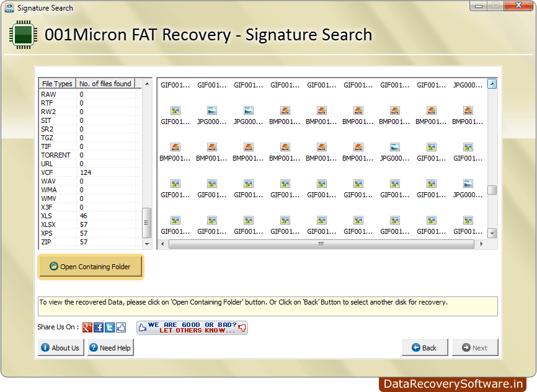Image resolution: width=537 pixels, height=392 pixels.
Task: Select the XPS file type row
Action: 90,233
